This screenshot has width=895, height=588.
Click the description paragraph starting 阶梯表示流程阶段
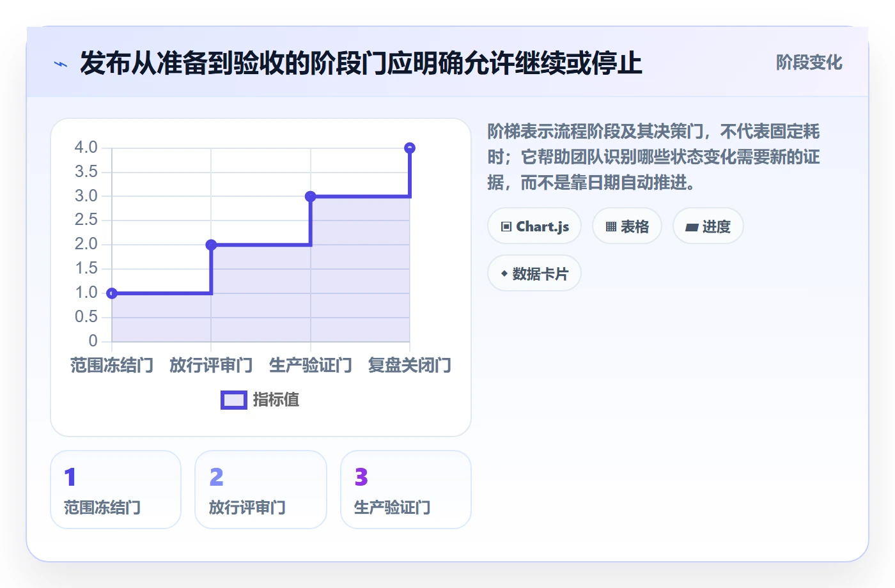click(653, 157)
